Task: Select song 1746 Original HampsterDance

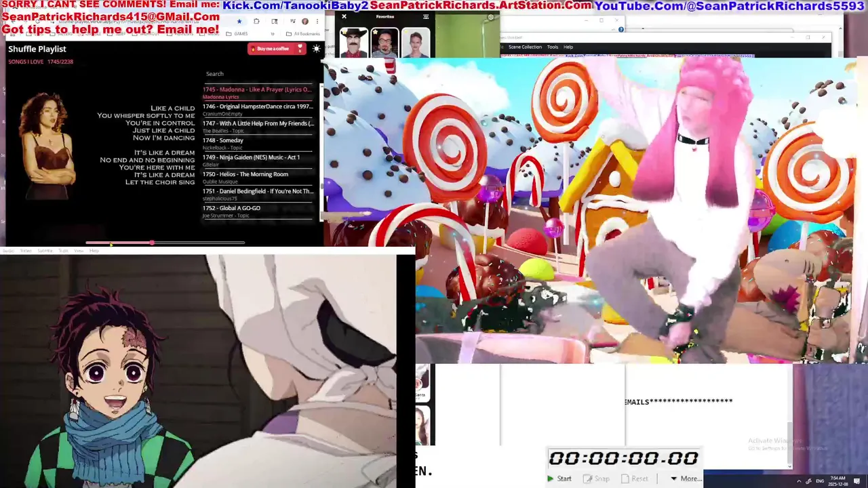Action: [258, 109]
